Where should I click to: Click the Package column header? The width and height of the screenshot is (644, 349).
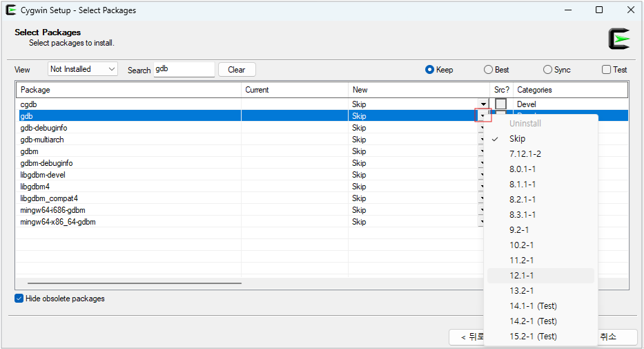point(128,90)
